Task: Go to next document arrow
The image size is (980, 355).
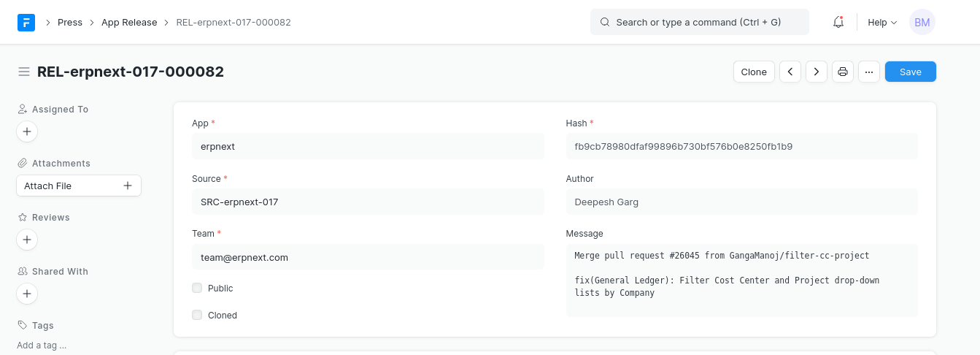Action: click(817, 72)
